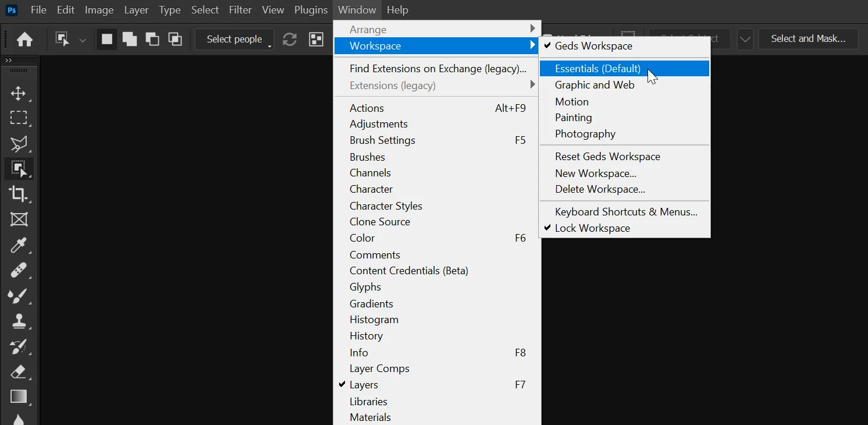
Task: Open the Layer Comps panel
Action: pyautogui.click(x=437, y=369)
